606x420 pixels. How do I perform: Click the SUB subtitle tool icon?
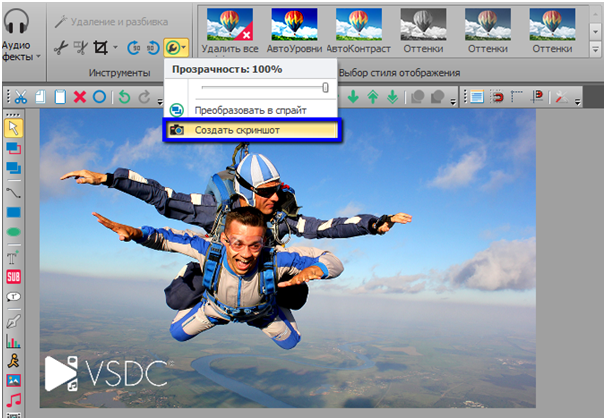click(x=14, y=277)
